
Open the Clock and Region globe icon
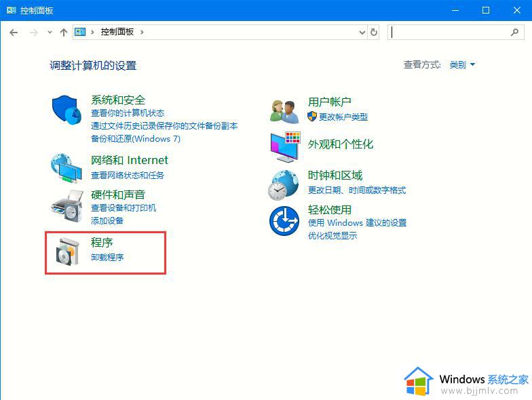pyautogui.click(x=284, y=185)
